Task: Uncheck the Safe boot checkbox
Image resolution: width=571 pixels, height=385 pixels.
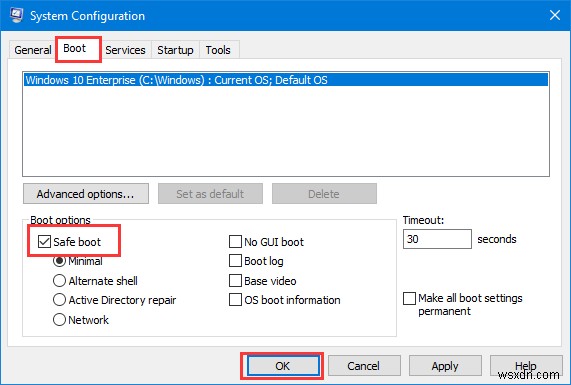Action: pyautogui.click(x=44, y=241)
